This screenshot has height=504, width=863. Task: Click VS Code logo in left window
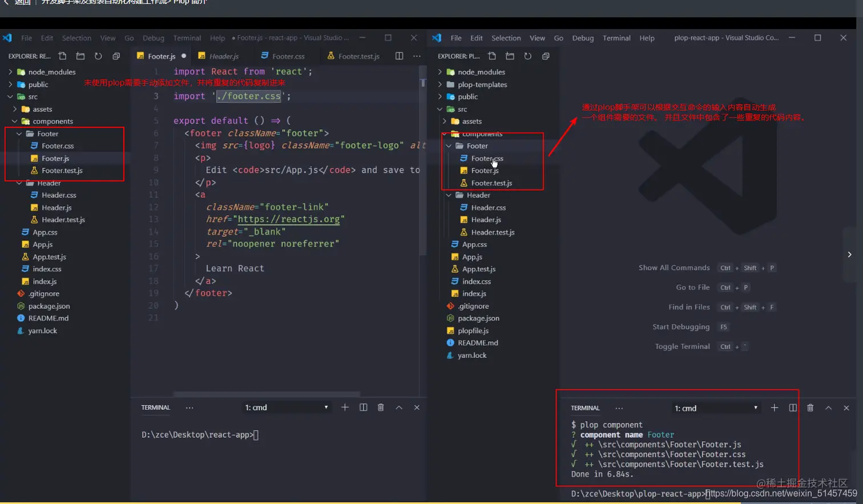7,38
